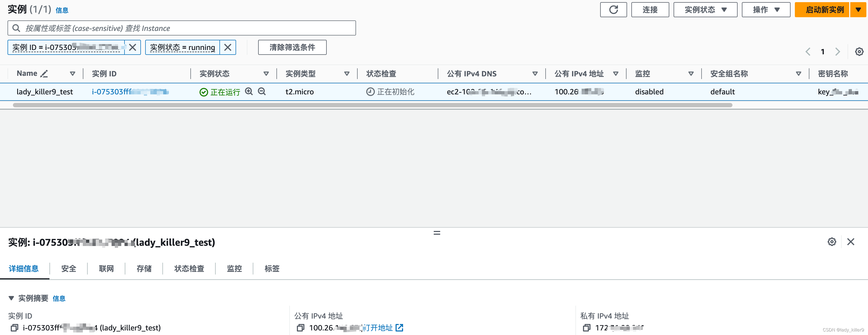Screen dimensions: 868x335
Task: Click the disabled monitoring cell
Action: (x=649, y=92)
